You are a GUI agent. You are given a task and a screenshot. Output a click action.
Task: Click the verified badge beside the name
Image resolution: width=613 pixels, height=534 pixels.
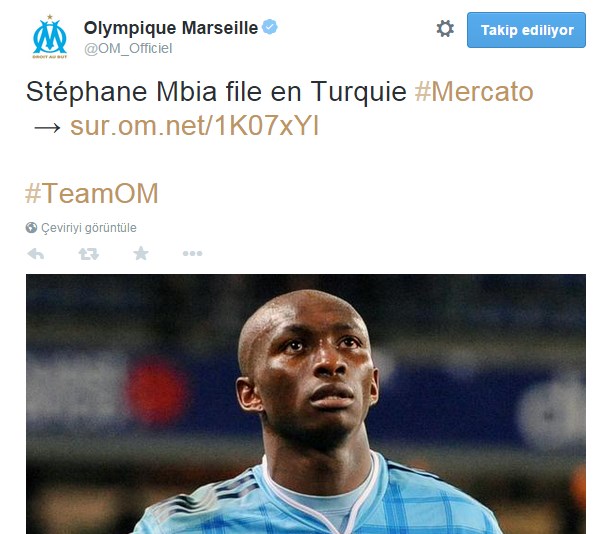click(270, 27)
